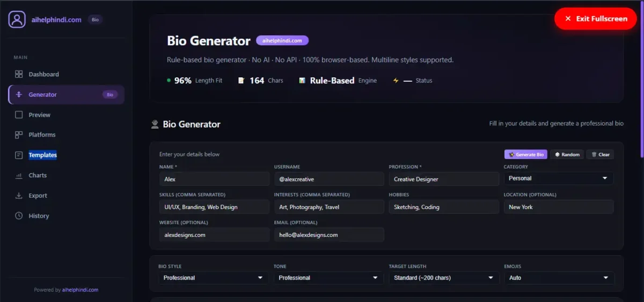
Task: Click the Interests input field
Action: pos(329,207)
